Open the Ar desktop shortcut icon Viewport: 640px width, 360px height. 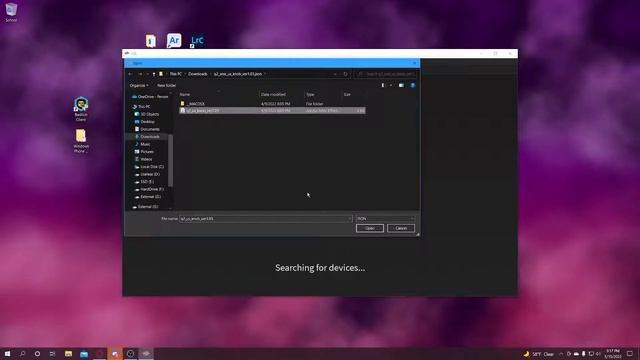174,40
